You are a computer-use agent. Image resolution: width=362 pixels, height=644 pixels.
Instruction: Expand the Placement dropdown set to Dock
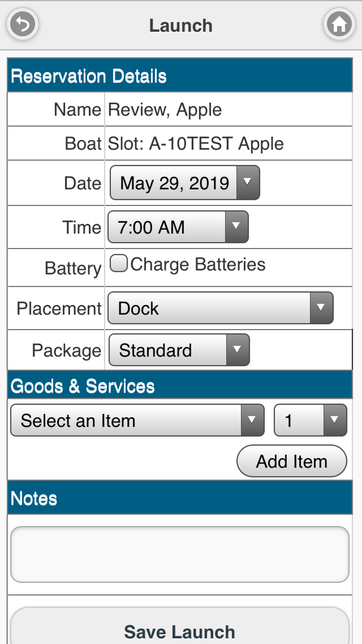pos(209,308)
